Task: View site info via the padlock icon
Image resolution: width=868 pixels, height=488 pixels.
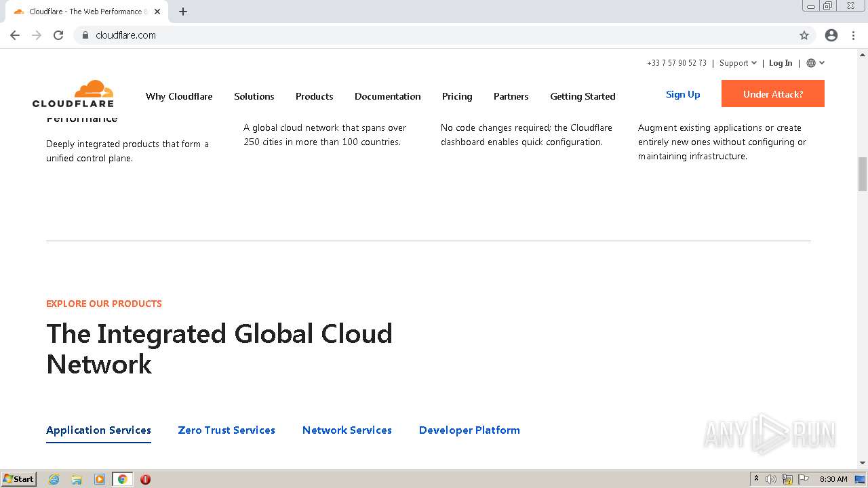Action: click(85, 35)
